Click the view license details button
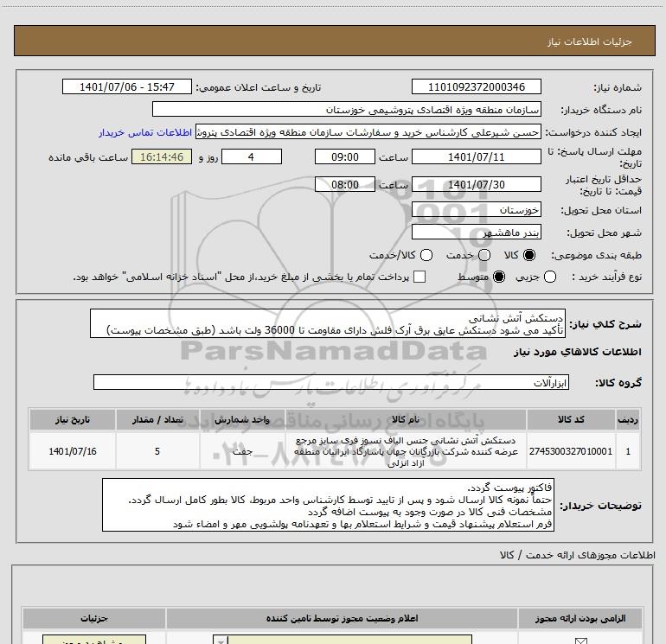This screenshot has height=644, width=666. point(94,640)
